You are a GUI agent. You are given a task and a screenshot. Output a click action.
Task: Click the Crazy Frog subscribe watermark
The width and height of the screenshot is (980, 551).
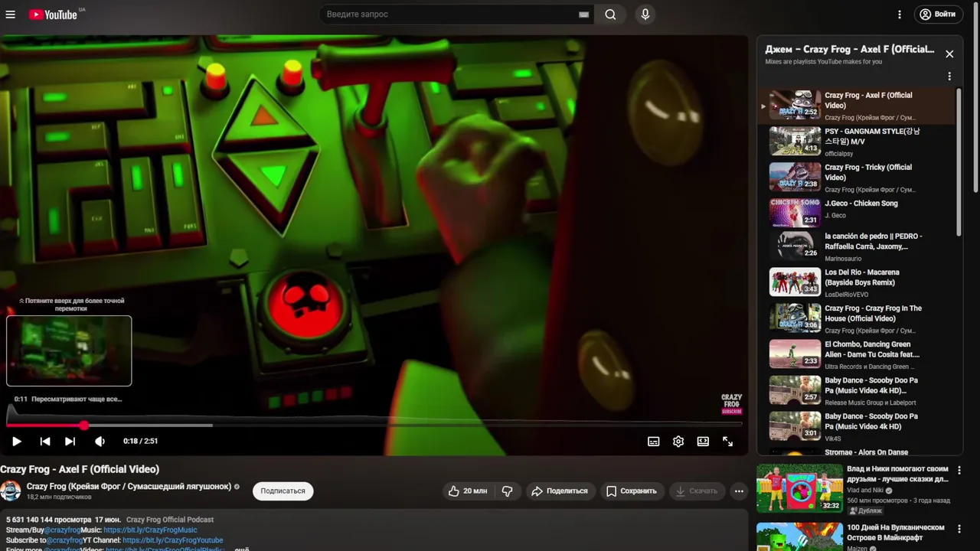[731, 404]
